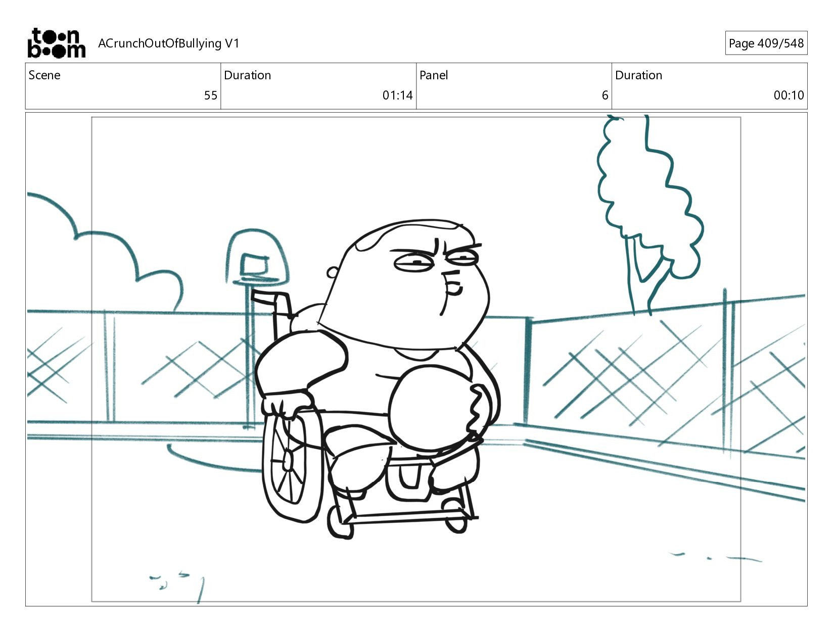Click the 'Panel' header label
Image resolution: width=834 pixels, height=644 pixels.
pyautogui.click(x=434, y=75)
